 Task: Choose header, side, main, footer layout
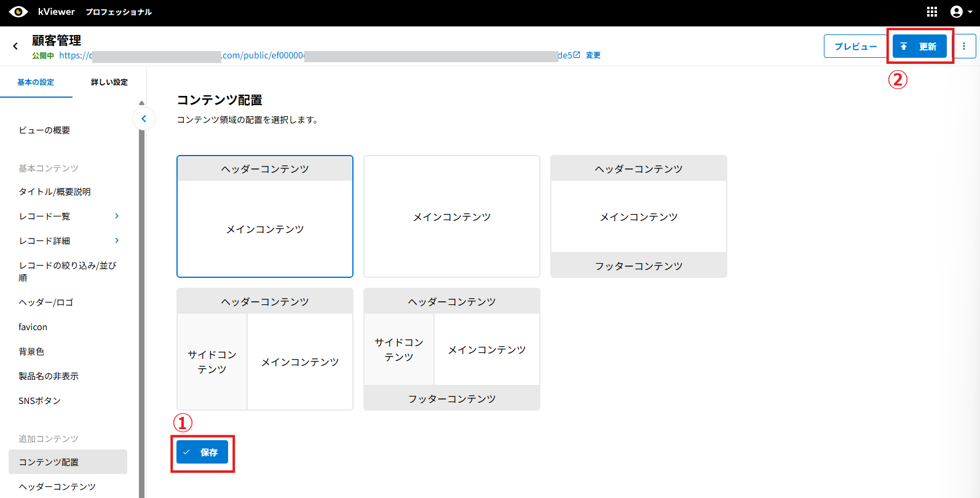tap(451, 349)
